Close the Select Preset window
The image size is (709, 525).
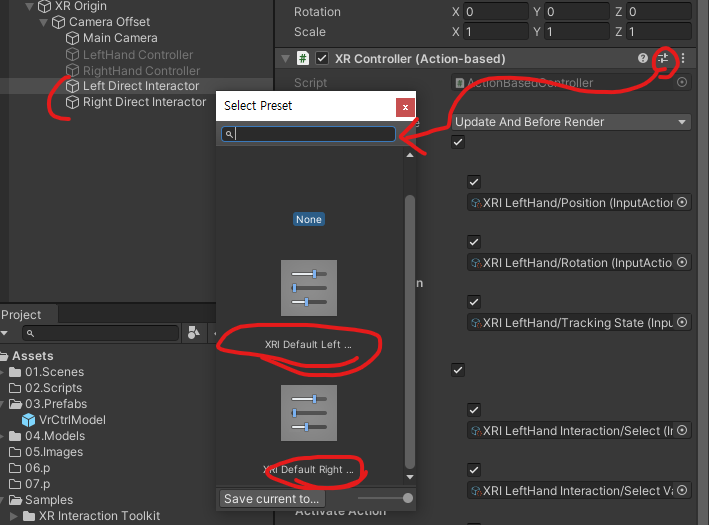point(405,107)
